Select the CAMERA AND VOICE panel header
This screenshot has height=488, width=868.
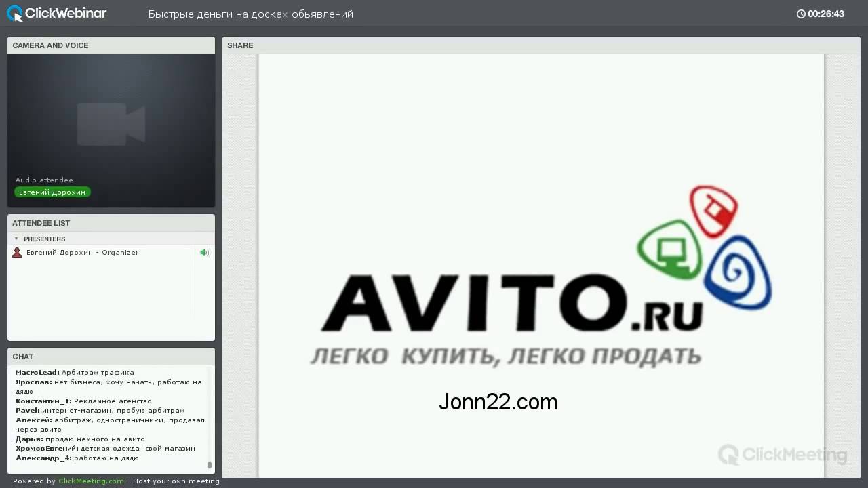click(x=111, y=45)
